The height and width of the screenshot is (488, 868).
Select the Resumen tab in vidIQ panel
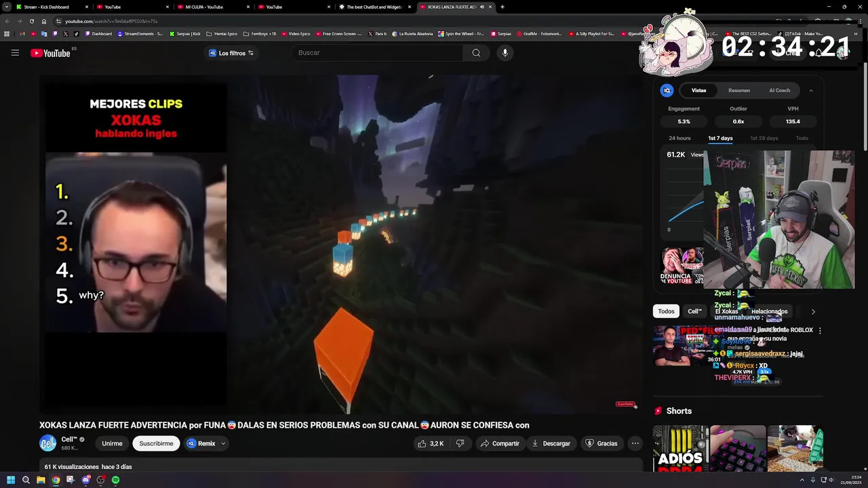point(738,90)
